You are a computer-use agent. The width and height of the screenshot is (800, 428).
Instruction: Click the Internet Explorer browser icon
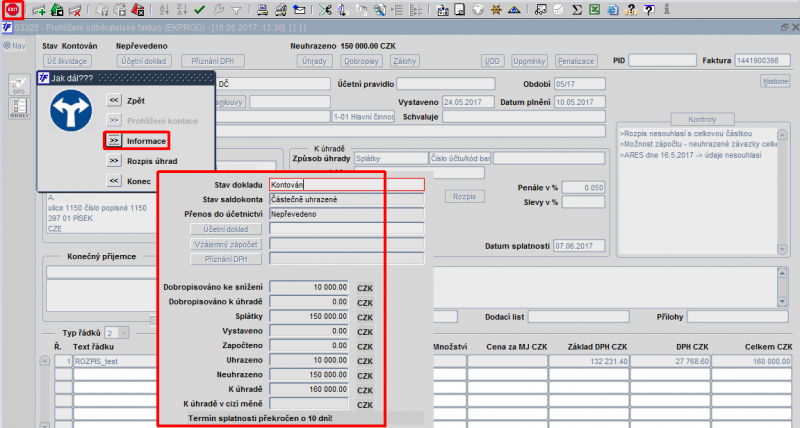click(x=613, y=10)
